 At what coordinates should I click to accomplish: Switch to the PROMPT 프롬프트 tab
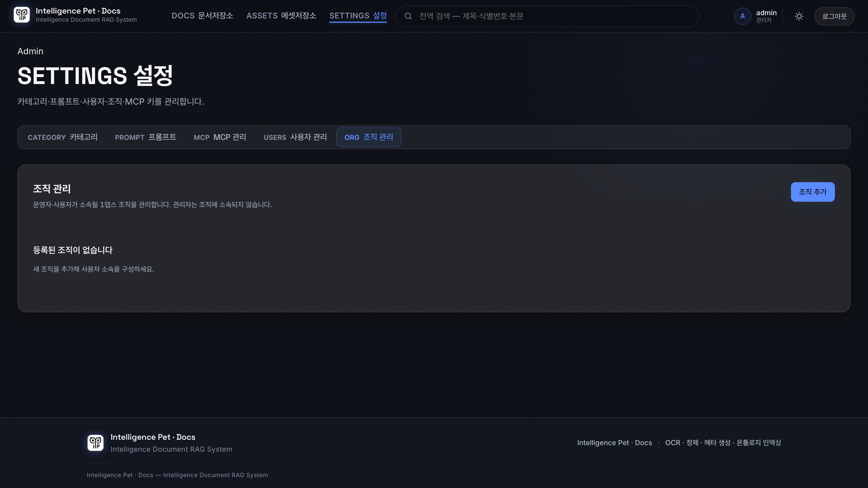(x=145, y=137)
